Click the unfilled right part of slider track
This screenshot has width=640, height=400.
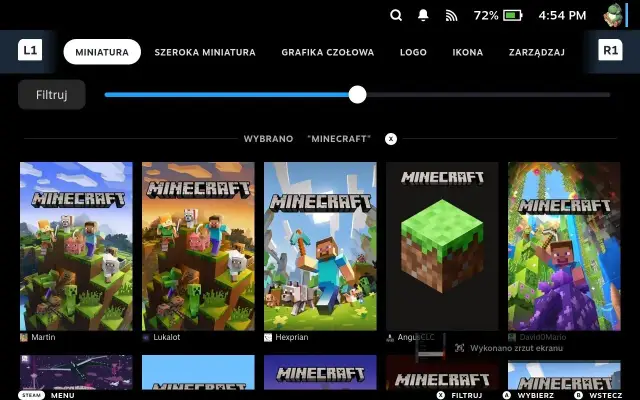tap(488, 95)
